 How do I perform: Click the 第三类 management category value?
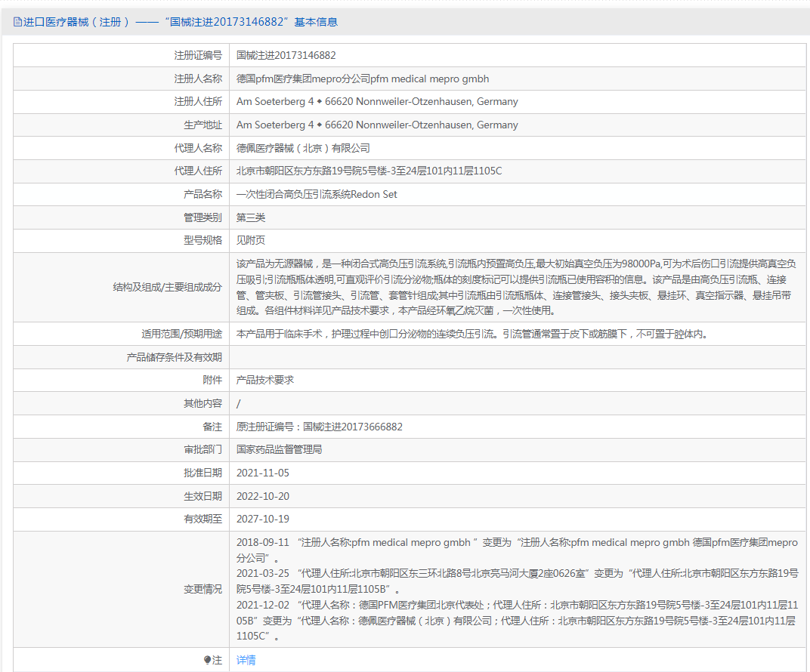(251, 217)
